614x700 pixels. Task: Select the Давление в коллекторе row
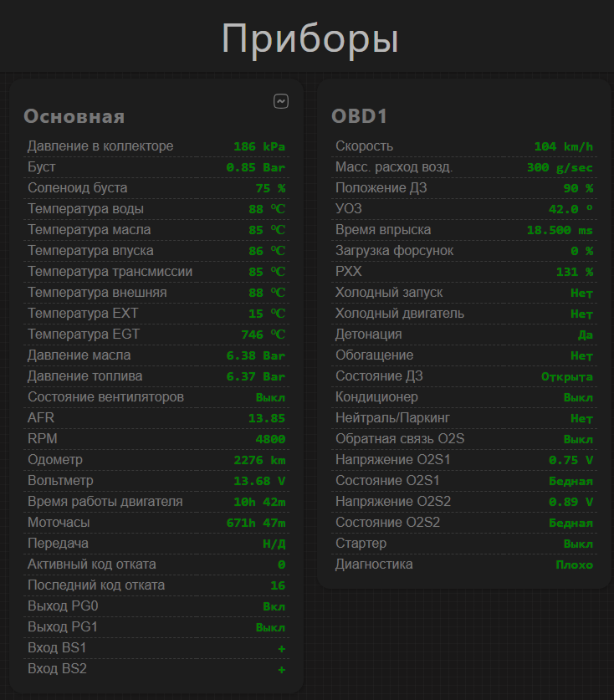pos(156,146)
